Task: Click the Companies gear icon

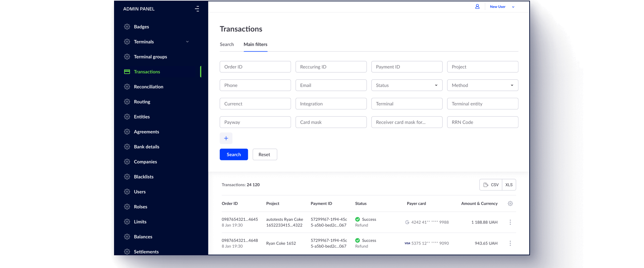Action: (127, 162)
